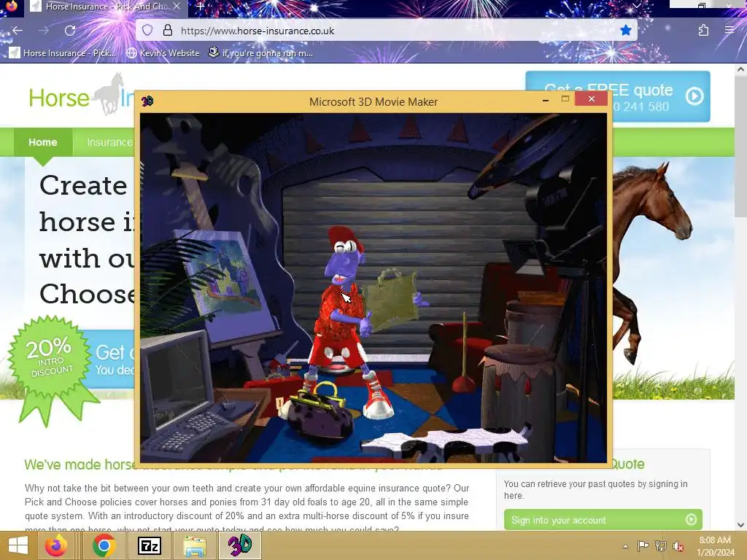The width and height of the screenshot is (747, 560).
Task: Open the Firefox hamburger menu
Action: click(x=729, y=31)
